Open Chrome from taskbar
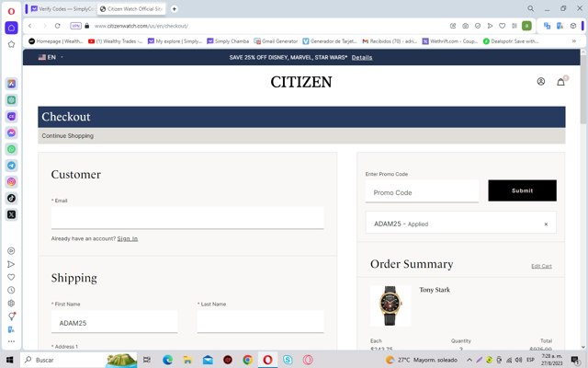The width and height of the screenshot is (588, 368). click(x=247, y=360)
